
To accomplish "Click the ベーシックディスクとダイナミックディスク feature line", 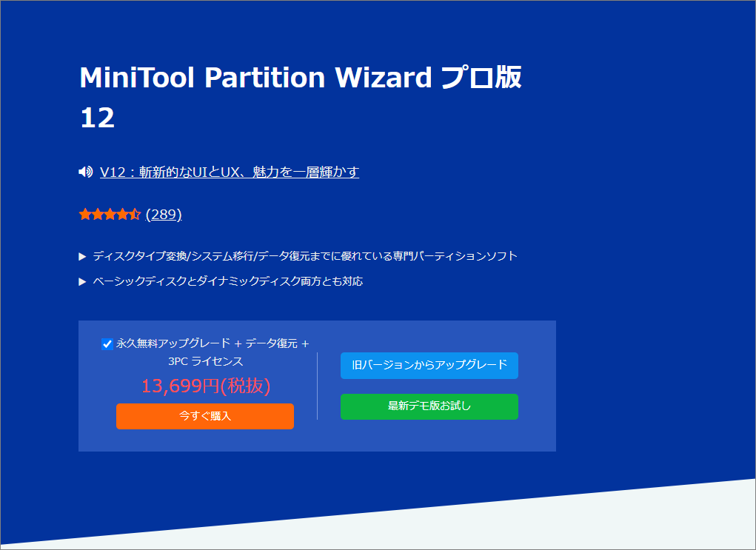I will 227,281.
